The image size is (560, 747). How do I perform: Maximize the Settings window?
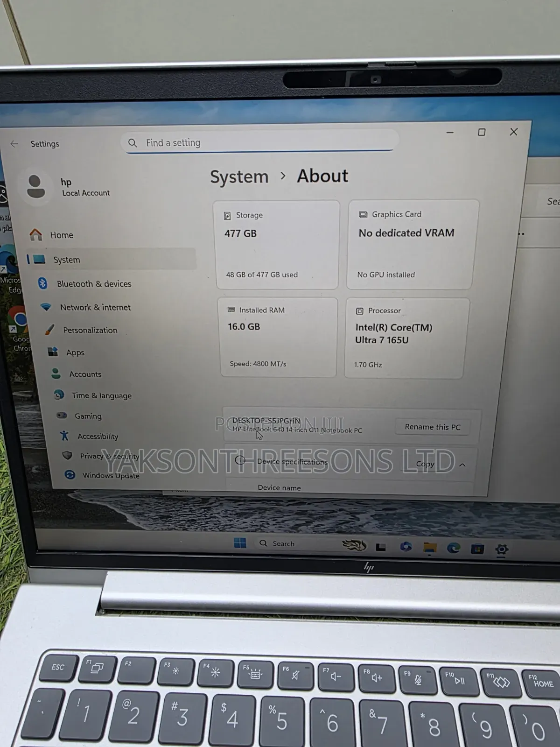(x=482, y=133)
